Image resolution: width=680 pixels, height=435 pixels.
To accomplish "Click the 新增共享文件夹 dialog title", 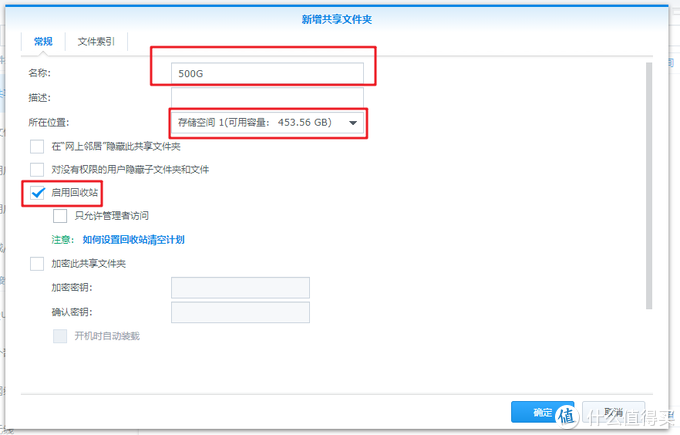I will 337,20.
